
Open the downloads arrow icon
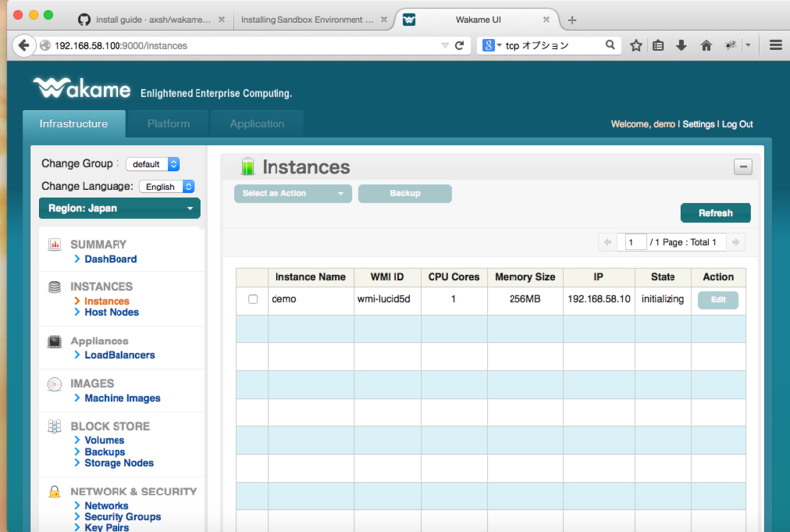click(x=681, y=45)
